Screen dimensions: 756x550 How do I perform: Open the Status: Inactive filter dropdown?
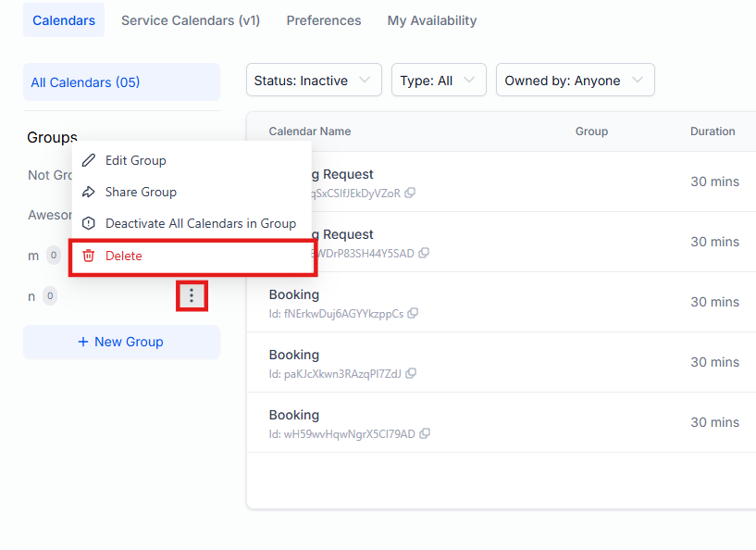click(x=314, y=81)
